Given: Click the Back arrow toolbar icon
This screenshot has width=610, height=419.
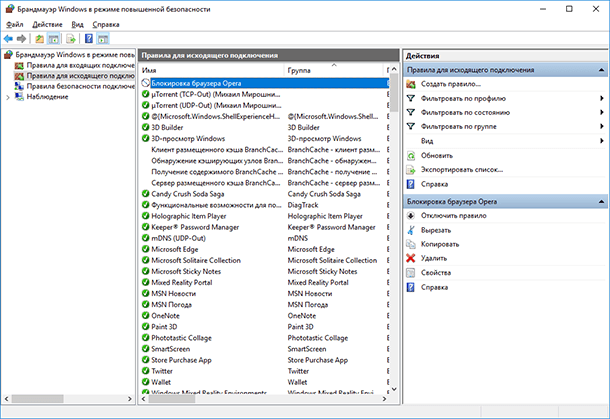Looking at the screenshot, I should [8, 39].
